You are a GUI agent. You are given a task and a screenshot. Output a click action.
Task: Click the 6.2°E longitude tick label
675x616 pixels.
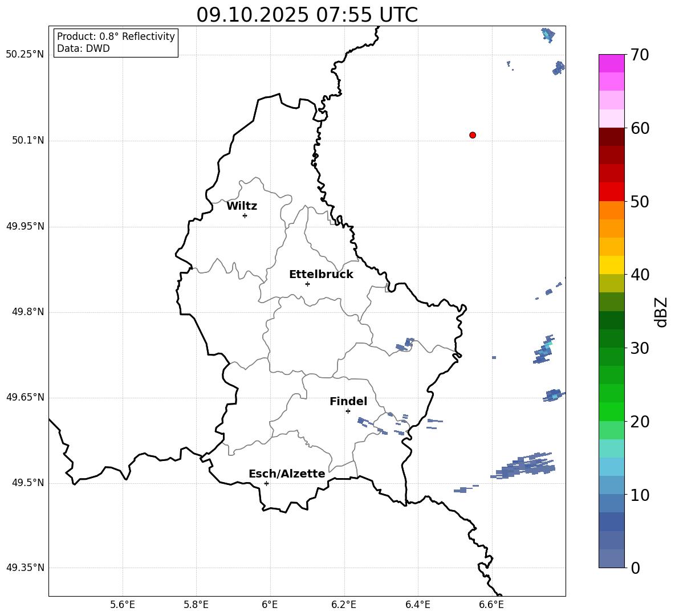point(344,605)
